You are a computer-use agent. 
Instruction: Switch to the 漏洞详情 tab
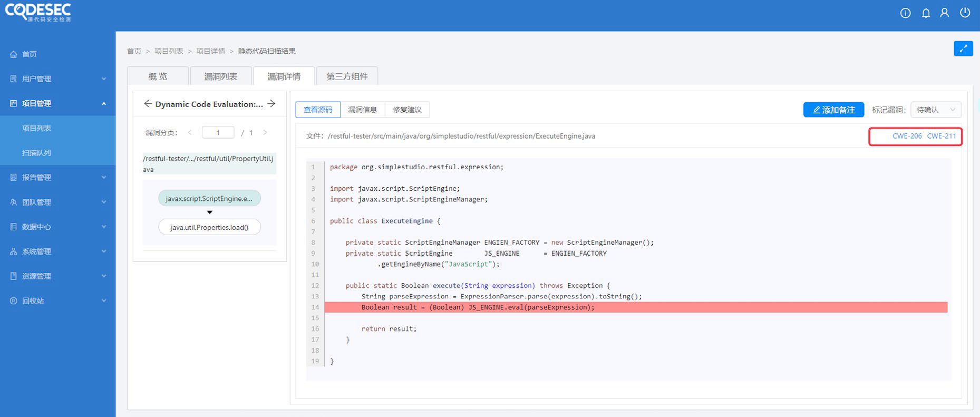pos(284,76)
